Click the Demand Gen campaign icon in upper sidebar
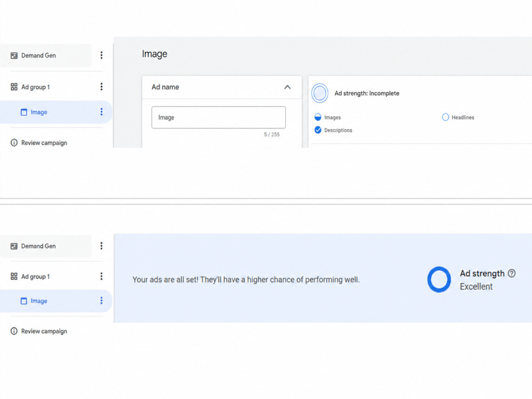Viewport: 532px width, 399px height. [14, 55]
